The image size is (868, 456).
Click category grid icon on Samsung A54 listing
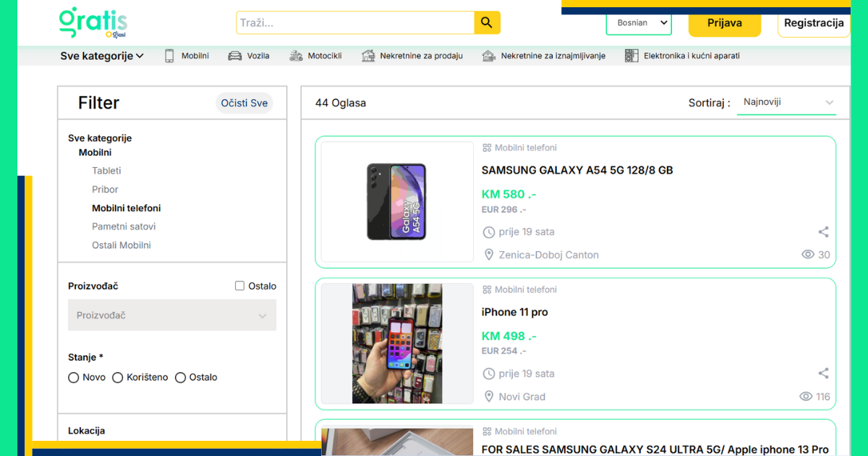(x=487, y=148)
